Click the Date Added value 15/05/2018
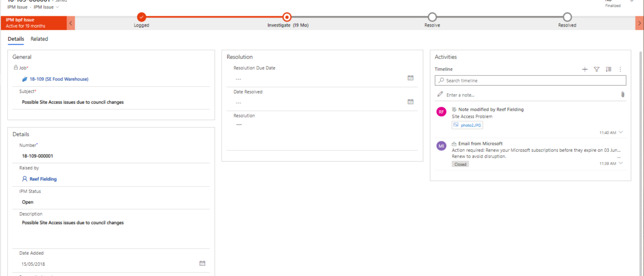Screen dimensions: 644x276 tap(33, 264)
